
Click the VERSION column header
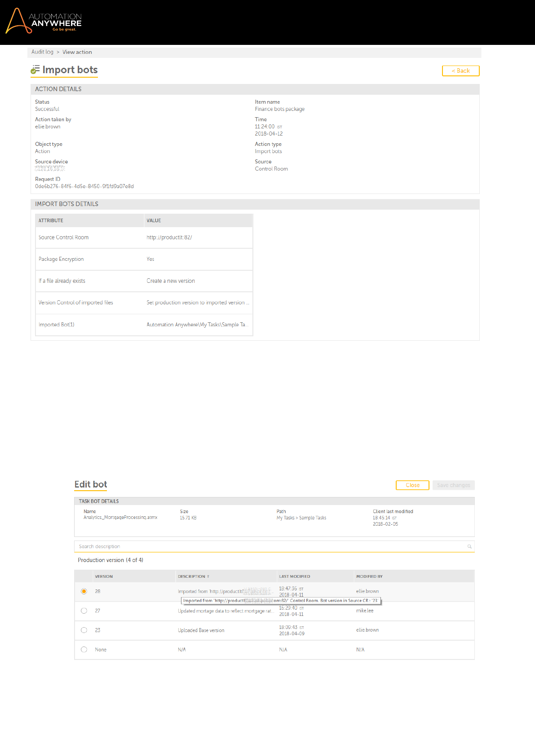pos(104,576)
